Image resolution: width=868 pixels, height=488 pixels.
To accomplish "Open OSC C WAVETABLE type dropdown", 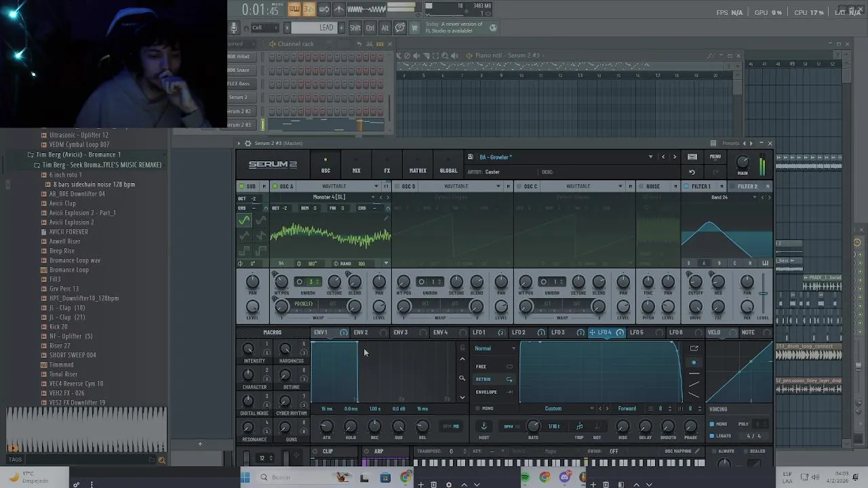I will click(582, 186).
